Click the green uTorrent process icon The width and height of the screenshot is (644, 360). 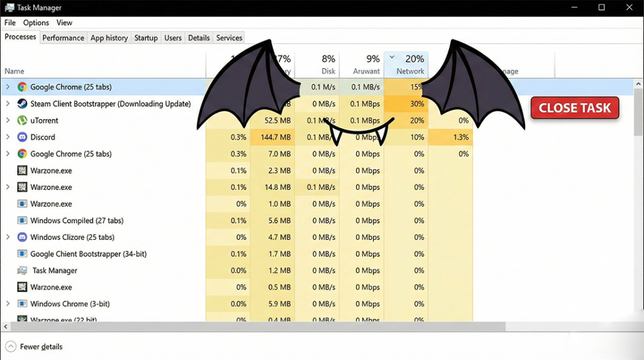(22, 120)
